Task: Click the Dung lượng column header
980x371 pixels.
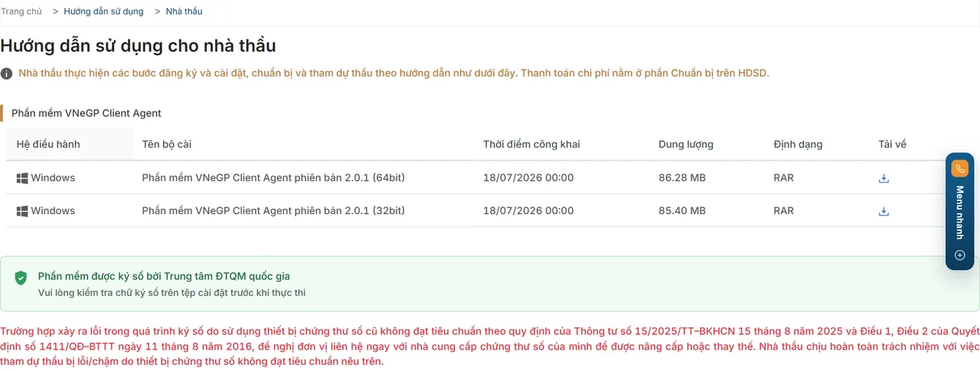Action: pos(686,144)
